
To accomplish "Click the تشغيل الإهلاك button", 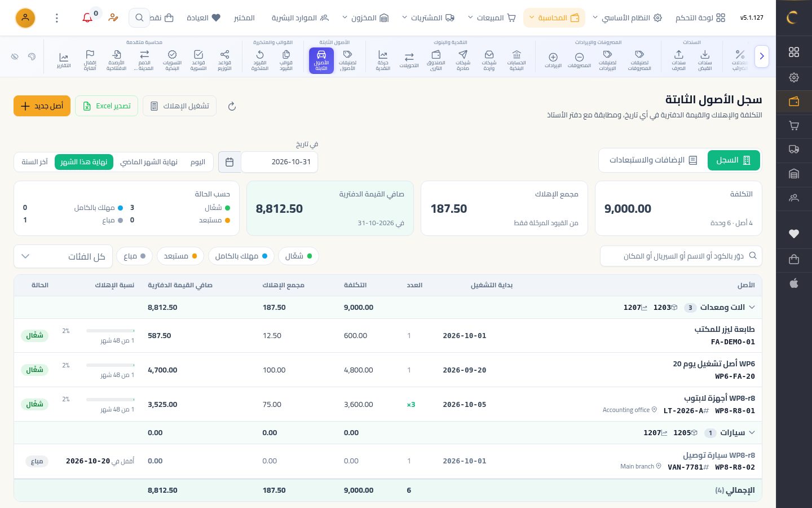I will pyautogui.click(x=180, y=106).
